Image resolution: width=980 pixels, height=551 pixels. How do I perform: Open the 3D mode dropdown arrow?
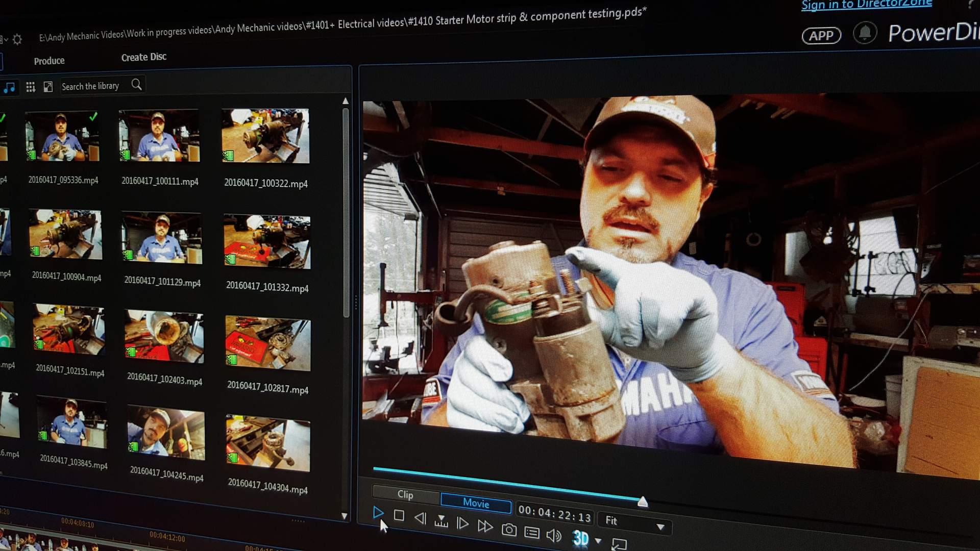pyautogui.click(x=598, y=541)
